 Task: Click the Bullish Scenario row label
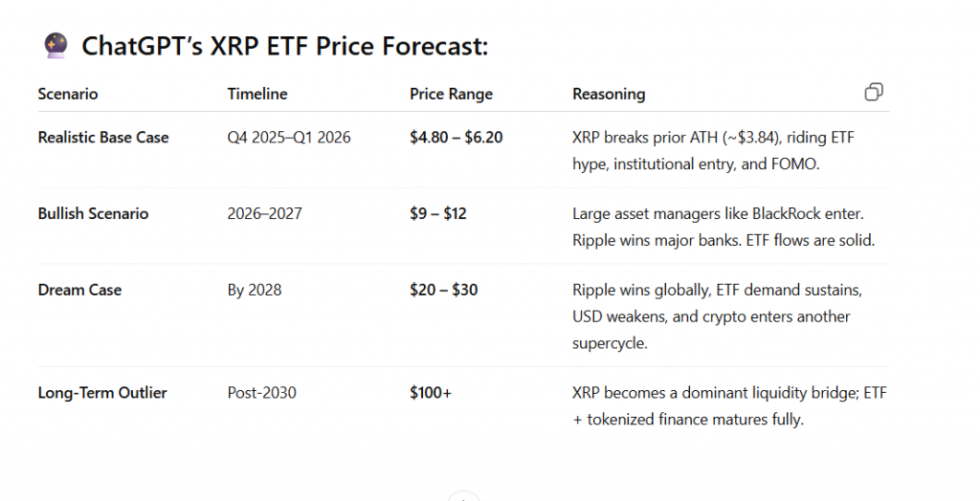coord(93,214)
